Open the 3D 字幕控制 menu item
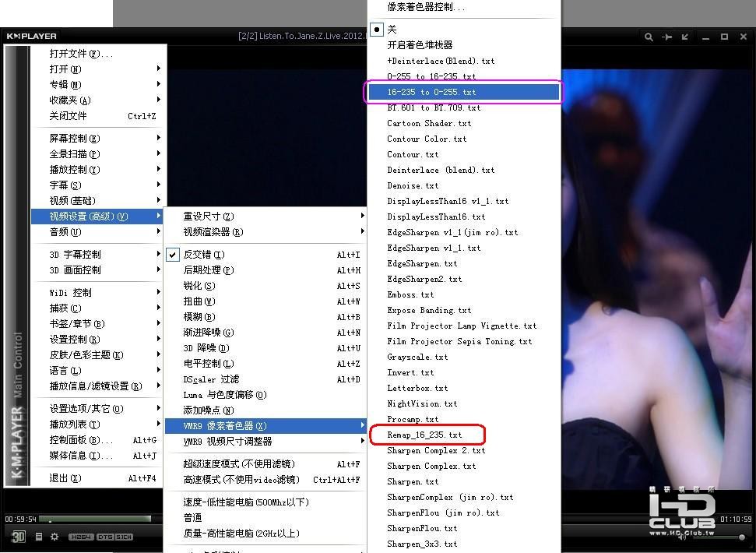 tap(99, 255)
